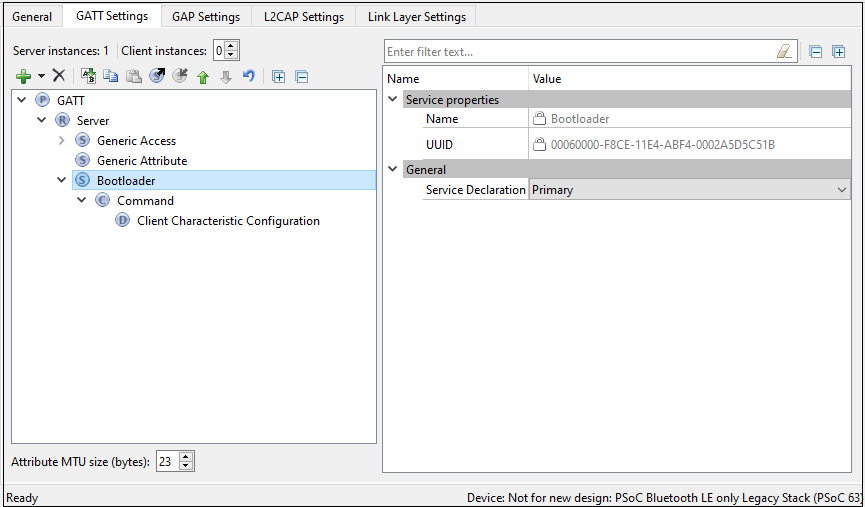865x507 pixels.
Task: Click the X delete icon in toolbar
Action: 59,76
